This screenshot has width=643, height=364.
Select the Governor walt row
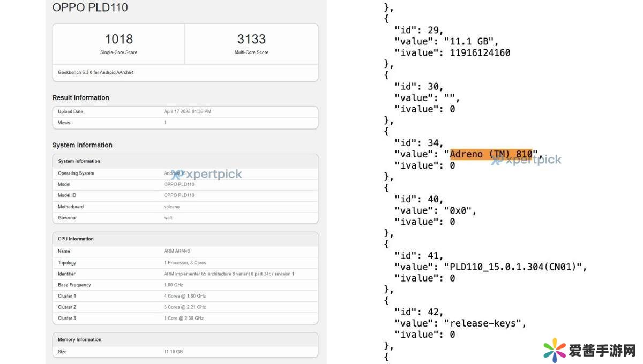185,218
